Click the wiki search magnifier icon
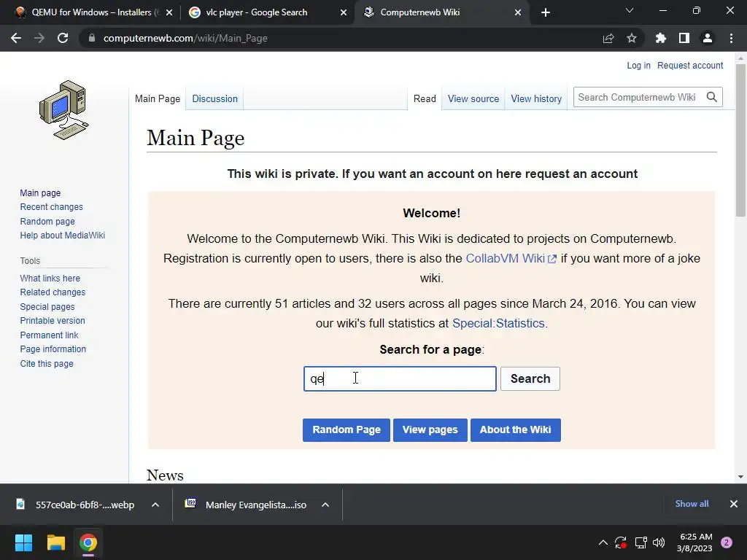Image resolution: width=747 pixels, height=560 pixels. click(x=712, y=97)
